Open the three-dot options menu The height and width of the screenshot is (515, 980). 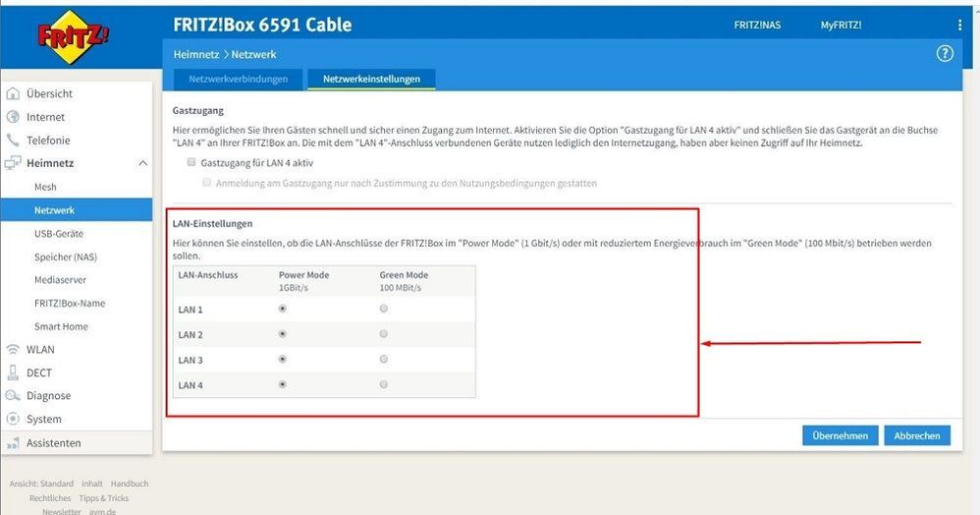click(959, 25)
